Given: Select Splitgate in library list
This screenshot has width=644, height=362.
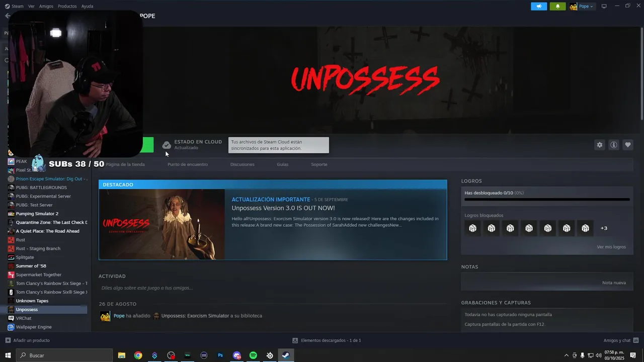Looking at the screenshot, I should coord(25,257).
